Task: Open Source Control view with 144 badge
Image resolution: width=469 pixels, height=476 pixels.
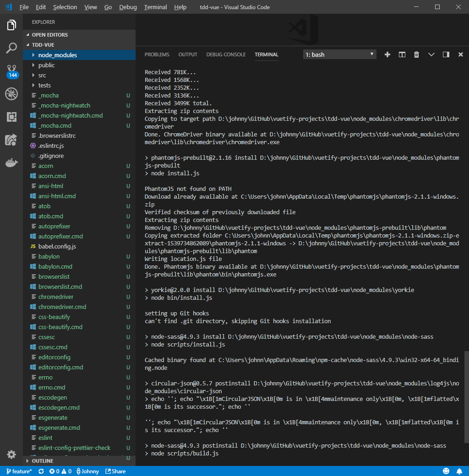Action: [12, 71]
